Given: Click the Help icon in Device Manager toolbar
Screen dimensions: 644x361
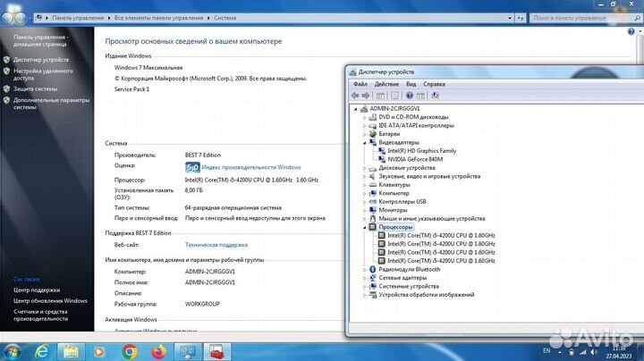Looking at the screenshot, I should tap(410, 96).
